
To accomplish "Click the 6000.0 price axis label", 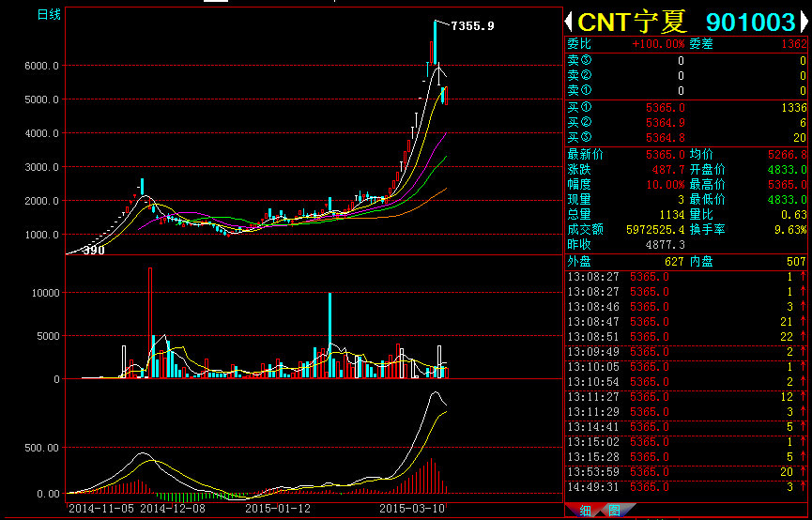I will (x=42, y=66).
